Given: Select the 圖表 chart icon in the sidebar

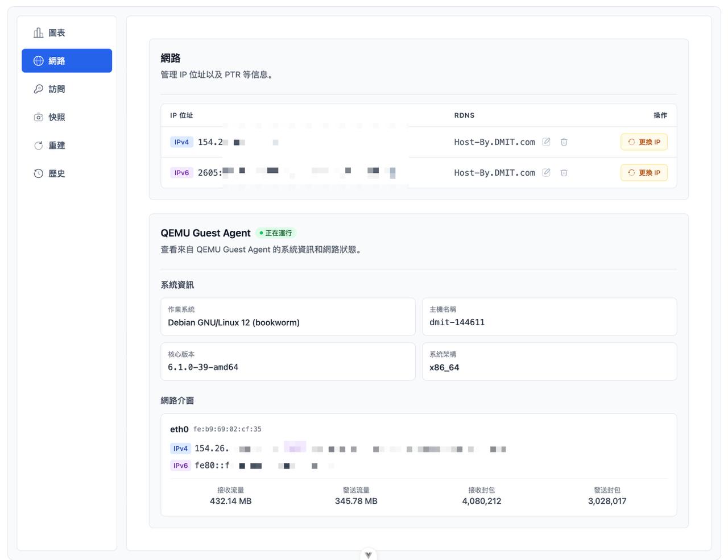Looking at the screenshot, I should [38, 32].
